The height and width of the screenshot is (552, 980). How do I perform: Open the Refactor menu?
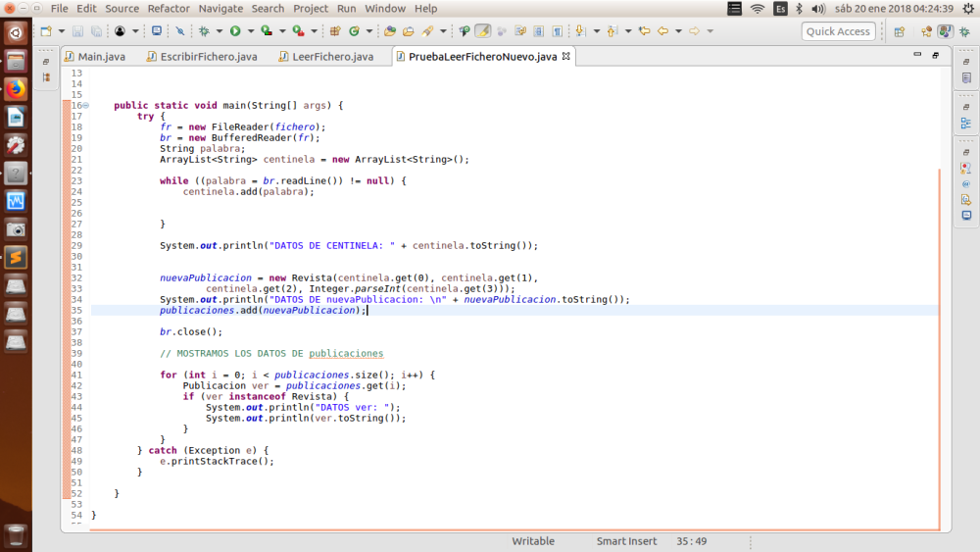[x=169, y=8]
